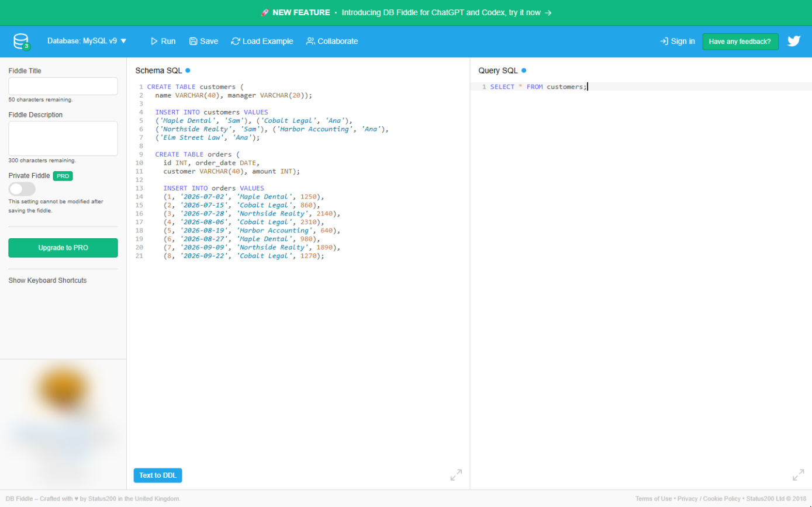Click the line id INT, order_date DATE,
The width and height of the screenshot is (812, 507).
[211, 163]
